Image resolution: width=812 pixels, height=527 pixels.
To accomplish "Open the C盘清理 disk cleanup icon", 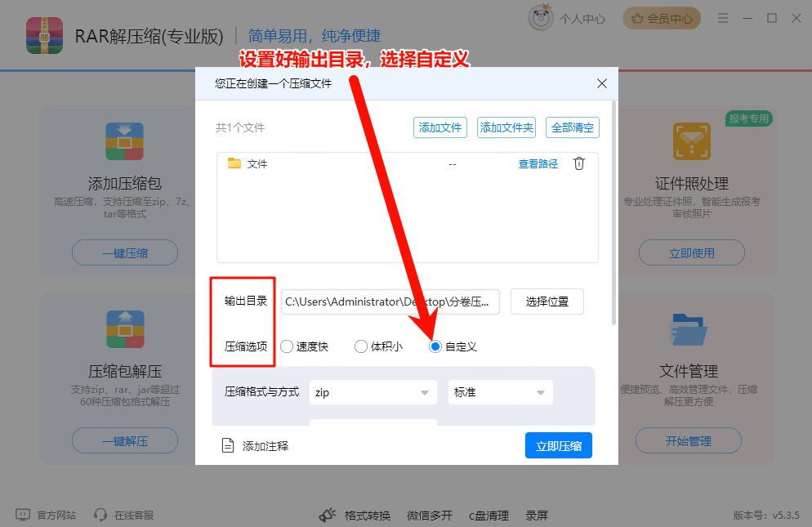I will [x=489, y=516].
